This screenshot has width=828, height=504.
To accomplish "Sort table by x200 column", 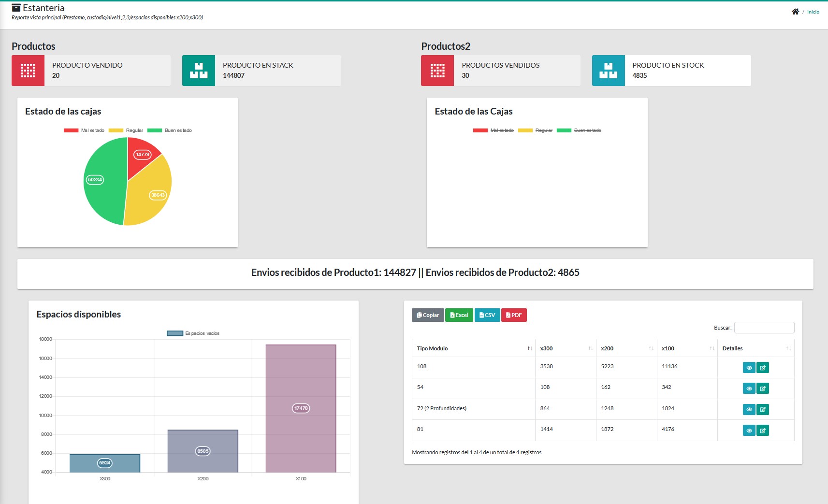I will point(626,348).
